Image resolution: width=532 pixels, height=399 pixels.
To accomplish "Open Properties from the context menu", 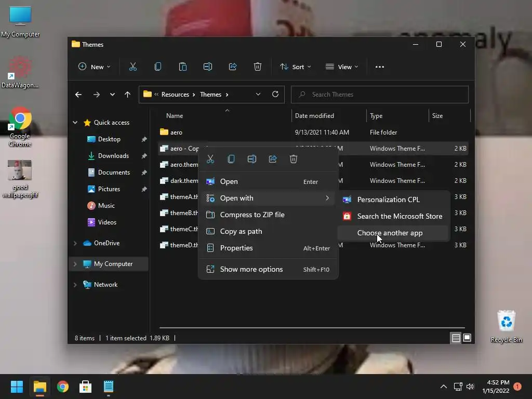I will coord(268,248).
